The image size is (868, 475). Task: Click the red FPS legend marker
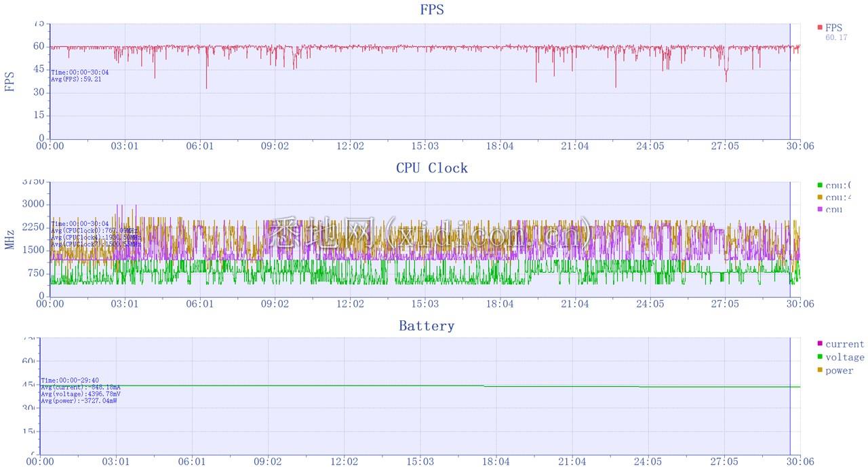coord(820,28)
